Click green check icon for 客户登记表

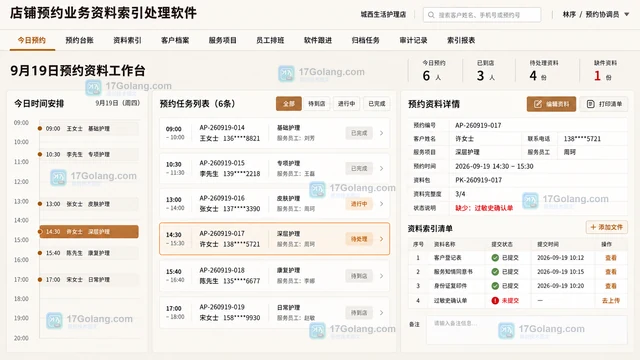(495, 258)
